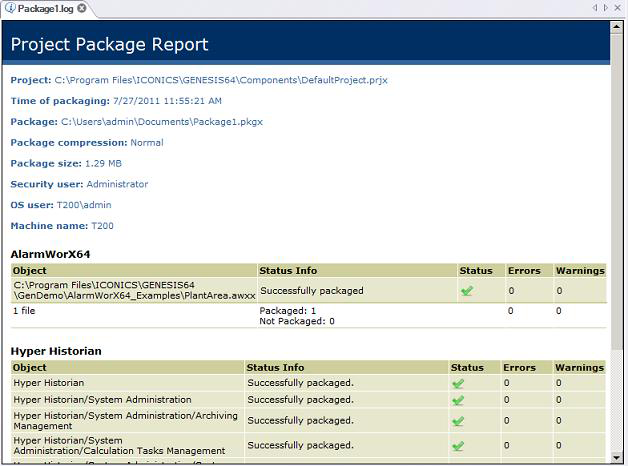Click Errors column header in Hyper Historian table

(520, 368)
